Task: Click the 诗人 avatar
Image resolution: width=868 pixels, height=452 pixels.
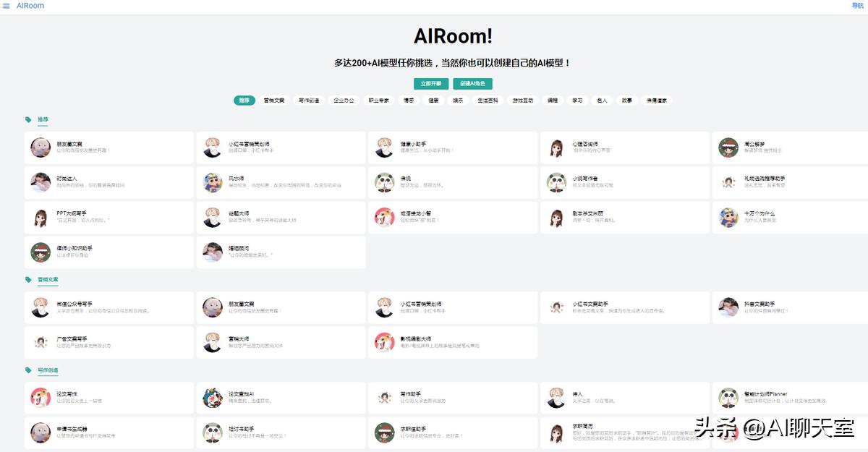Action: tap(556, 398)
